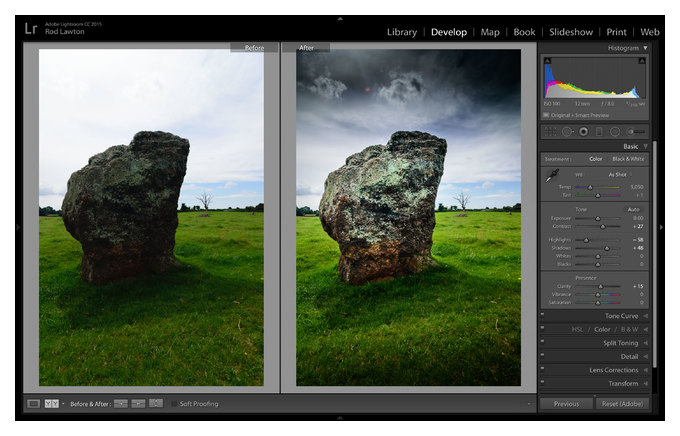Click the After photo preview
Viewport: 680px width, 436px height.
[409, 217]
